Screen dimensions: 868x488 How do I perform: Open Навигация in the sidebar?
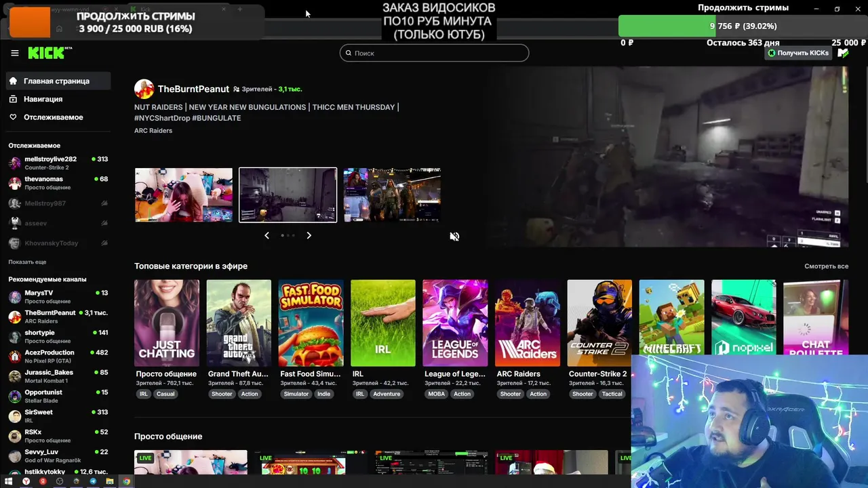point(43,99)
